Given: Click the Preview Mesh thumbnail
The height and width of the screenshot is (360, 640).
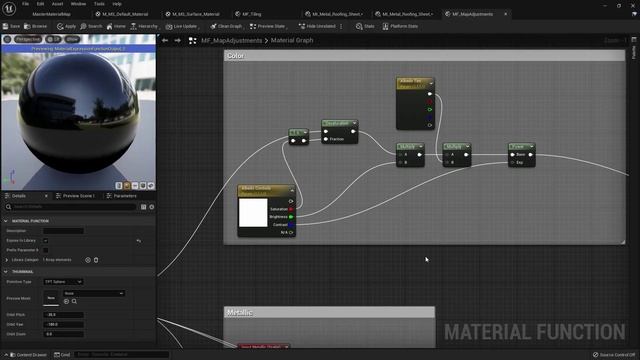Looking at the screenshot, I should 51,298.
